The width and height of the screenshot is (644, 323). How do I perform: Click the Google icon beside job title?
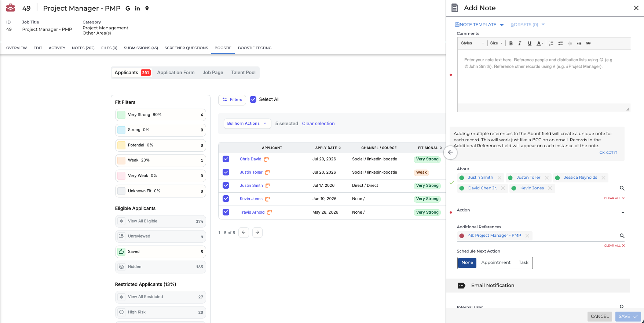(x=128, y=8)
